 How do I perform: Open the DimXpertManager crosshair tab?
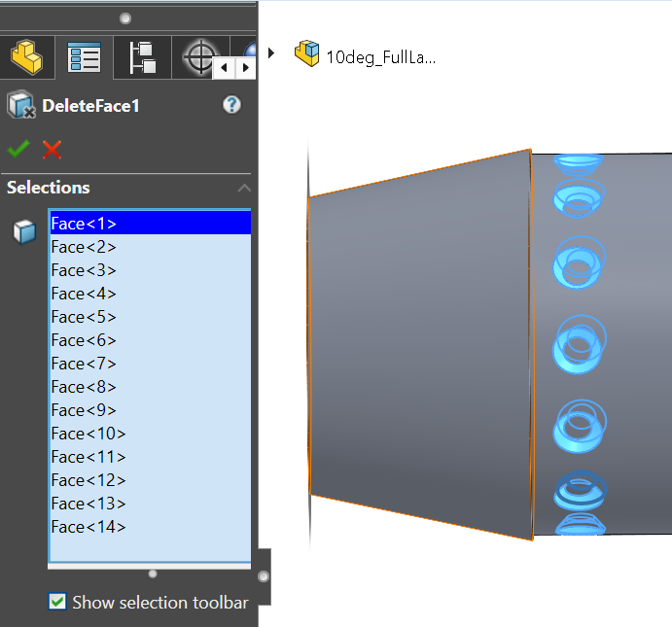click(x=199, y=57)
